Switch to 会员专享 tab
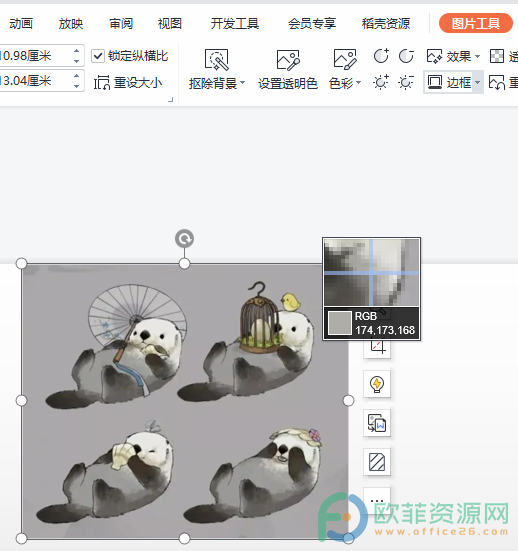The height and width of the screenshot is (551, 518). click(312, 24)
